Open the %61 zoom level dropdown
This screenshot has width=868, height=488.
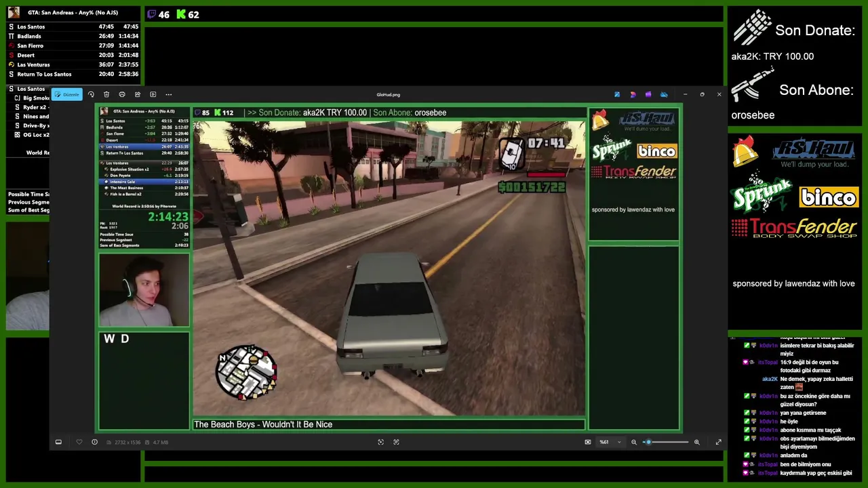608,442
